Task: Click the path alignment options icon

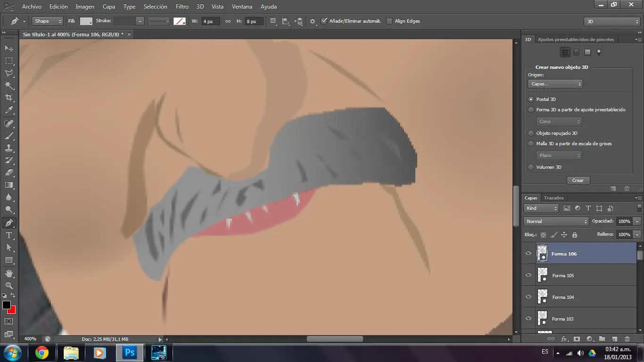Action: (286, 21)
